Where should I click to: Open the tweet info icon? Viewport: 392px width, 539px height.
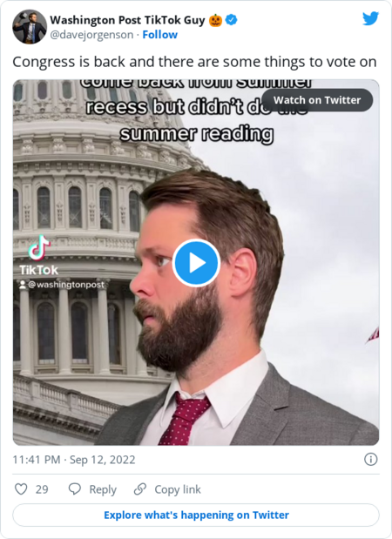pos(371,459)
